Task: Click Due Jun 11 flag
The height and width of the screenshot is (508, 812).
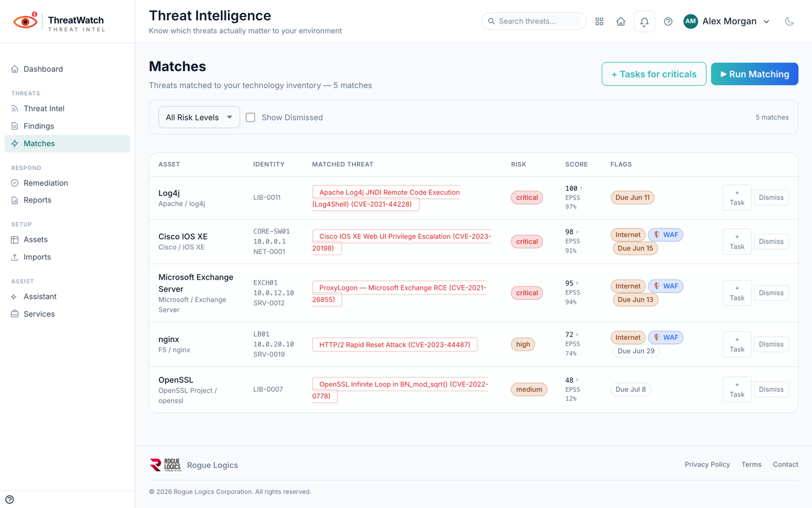Action: (632, 198)
